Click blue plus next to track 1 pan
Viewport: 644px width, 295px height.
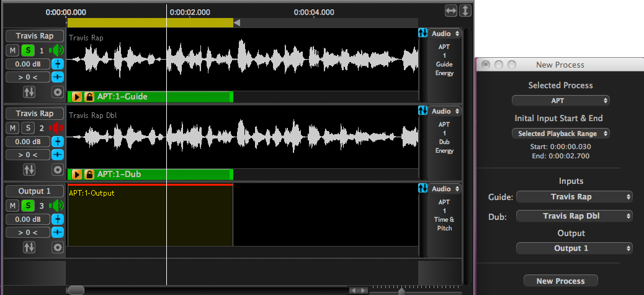[x=58, y=77]
